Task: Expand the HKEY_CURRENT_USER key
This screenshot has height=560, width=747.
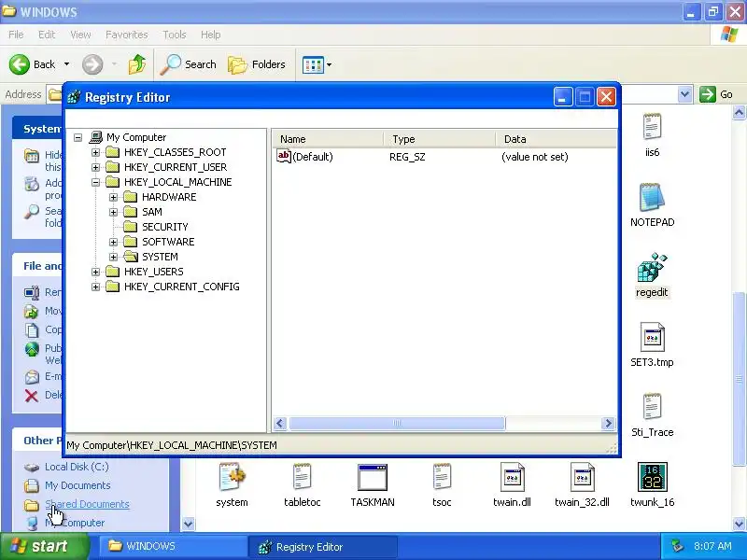Action: click(x=96, y=168)
